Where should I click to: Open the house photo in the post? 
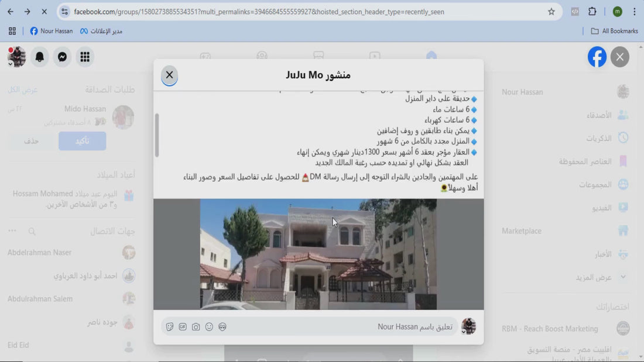[318, 254]
